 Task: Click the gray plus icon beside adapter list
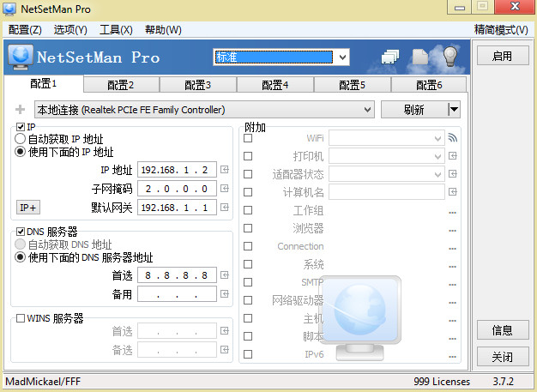[21, 110]
